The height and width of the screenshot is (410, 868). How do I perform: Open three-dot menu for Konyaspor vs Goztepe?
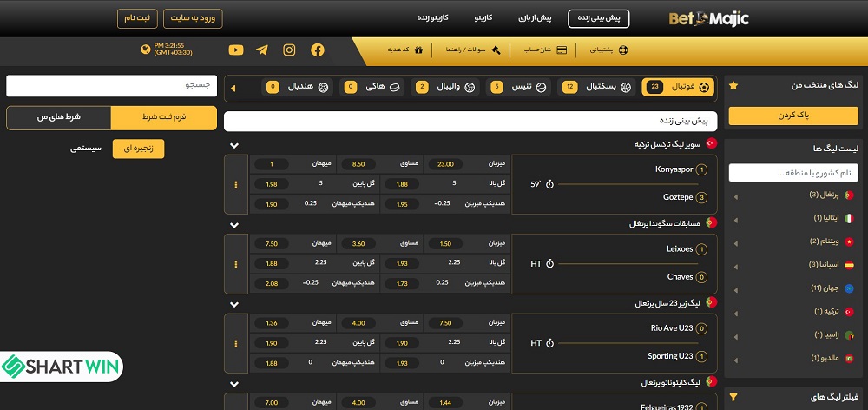(235, 184)
